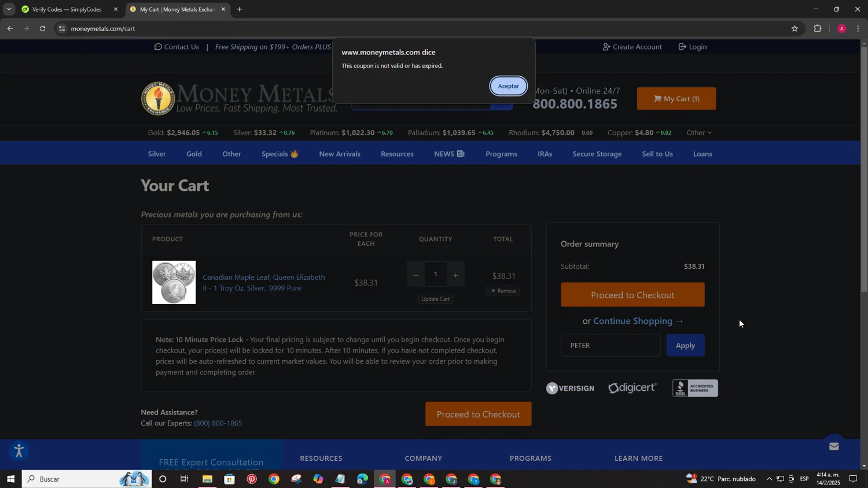Click the Login link
Image resolution: width=868 pixels, height=488 pixels.
pyautogui.click(x=693, y=47)
